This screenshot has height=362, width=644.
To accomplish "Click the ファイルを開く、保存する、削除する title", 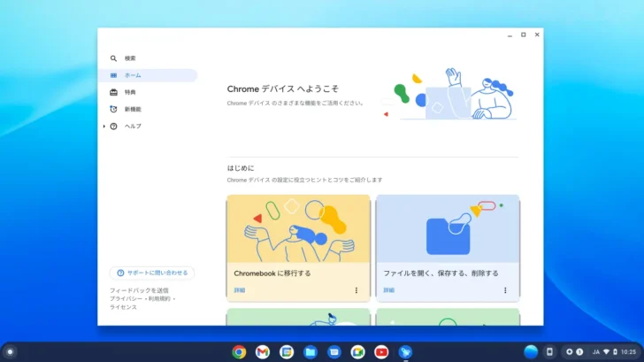I will (x=441, y=273).
